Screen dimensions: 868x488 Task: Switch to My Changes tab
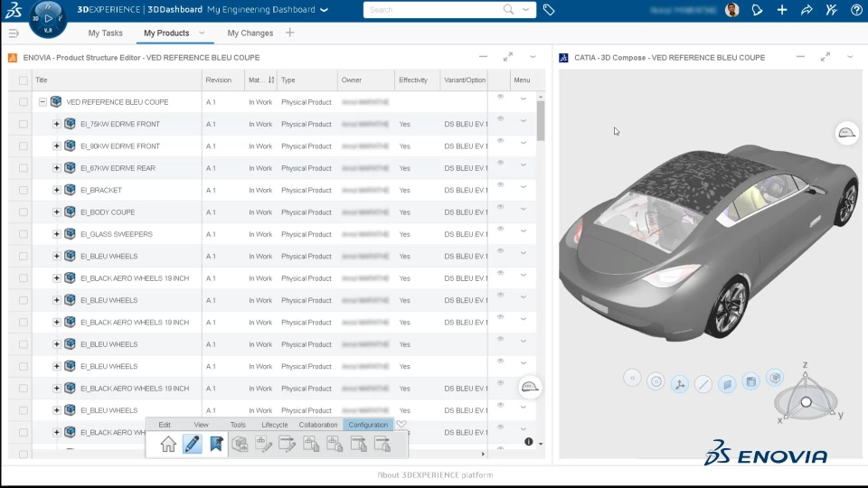[250, 33]
